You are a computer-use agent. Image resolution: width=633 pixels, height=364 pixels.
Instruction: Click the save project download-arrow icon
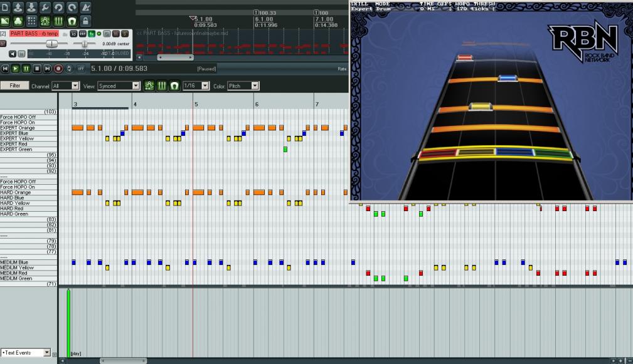[x=31, y=7]
